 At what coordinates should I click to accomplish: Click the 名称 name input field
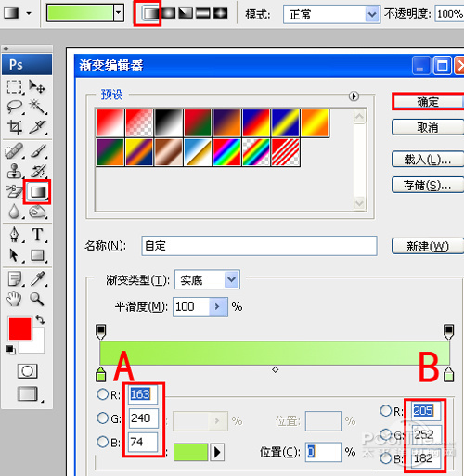click(259, 246)
